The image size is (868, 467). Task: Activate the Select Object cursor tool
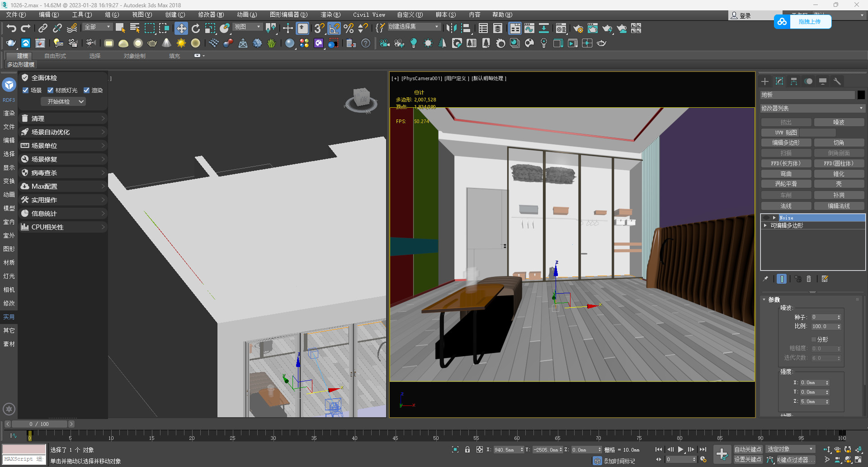(120, 29)
